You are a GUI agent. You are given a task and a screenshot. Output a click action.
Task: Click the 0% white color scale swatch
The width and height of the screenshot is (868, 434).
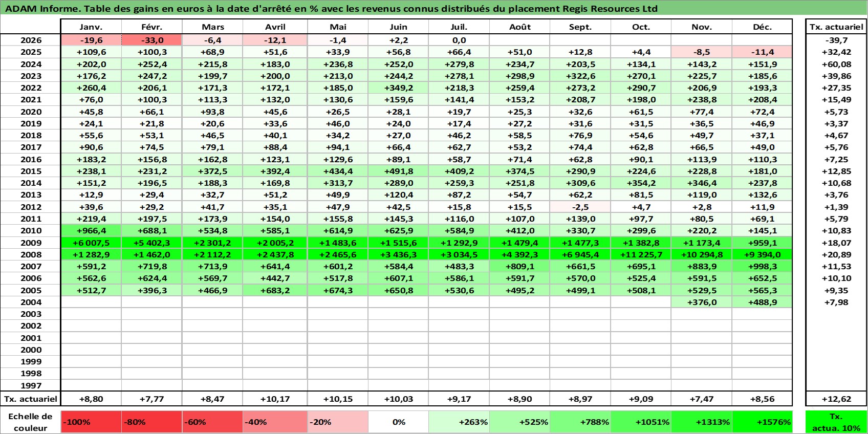tap(398, 422)
